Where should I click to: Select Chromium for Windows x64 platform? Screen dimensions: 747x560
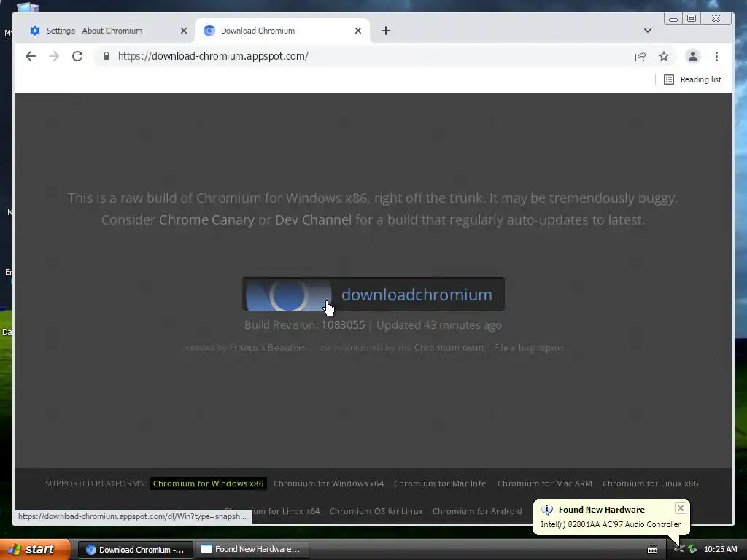click(329, 483)
